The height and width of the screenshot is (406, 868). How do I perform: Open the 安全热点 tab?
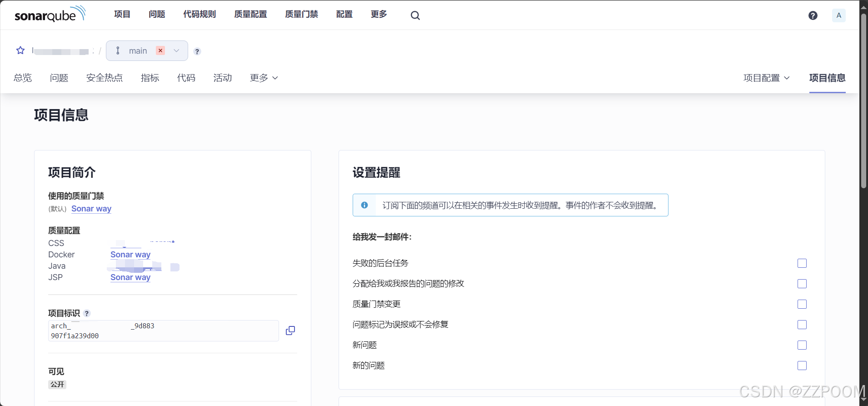coord(105,78)
